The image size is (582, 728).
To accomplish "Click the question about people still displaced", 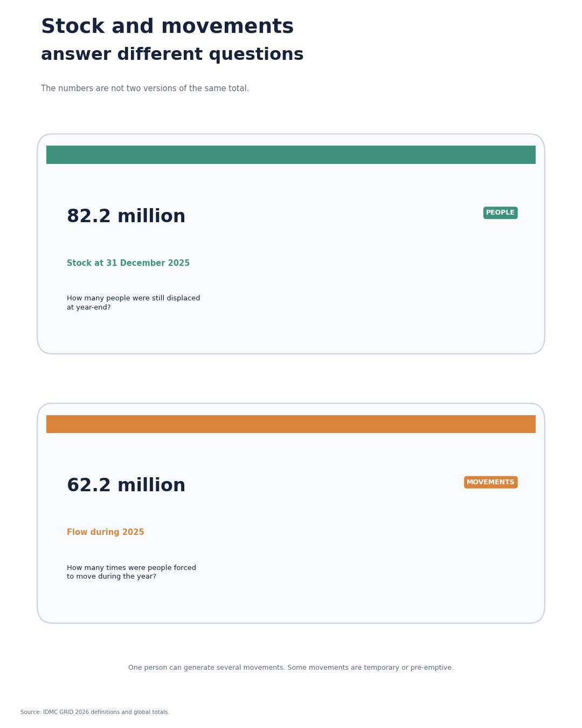I will [x=134, y=303].
